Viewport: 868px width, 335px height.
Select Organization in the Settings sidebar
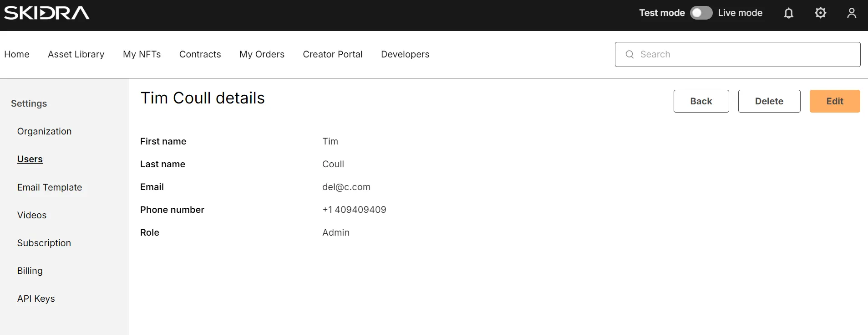[45, 131]
